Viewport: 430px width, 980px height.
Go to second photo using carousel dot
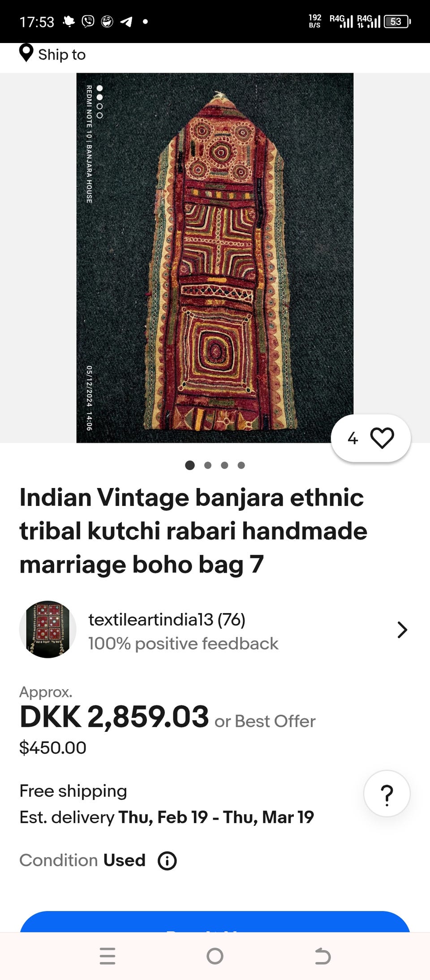click(208, 465)
